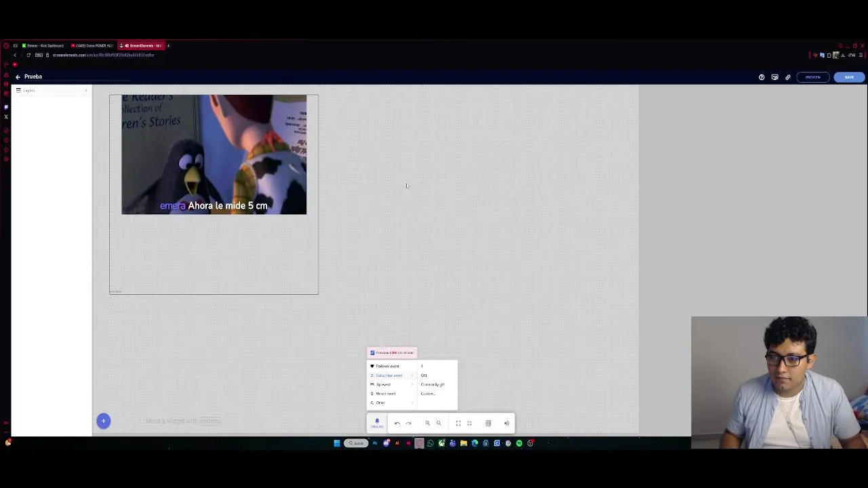The height and width of the screenshot is (488, 868).
Task: Select the Toy Story alert widget image
Action: [214, 155]
